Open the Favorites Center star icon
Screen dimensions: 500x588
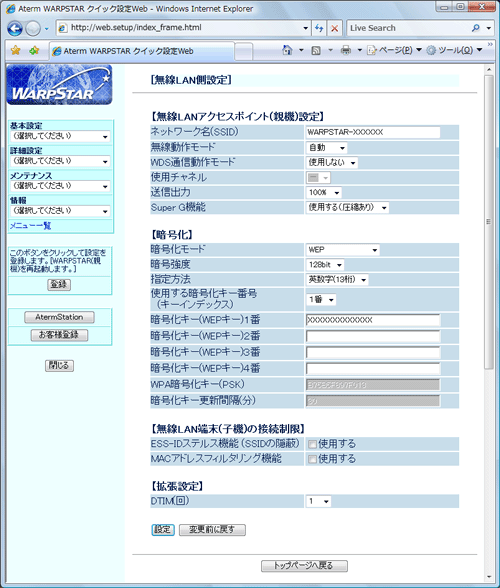point(15,50)
